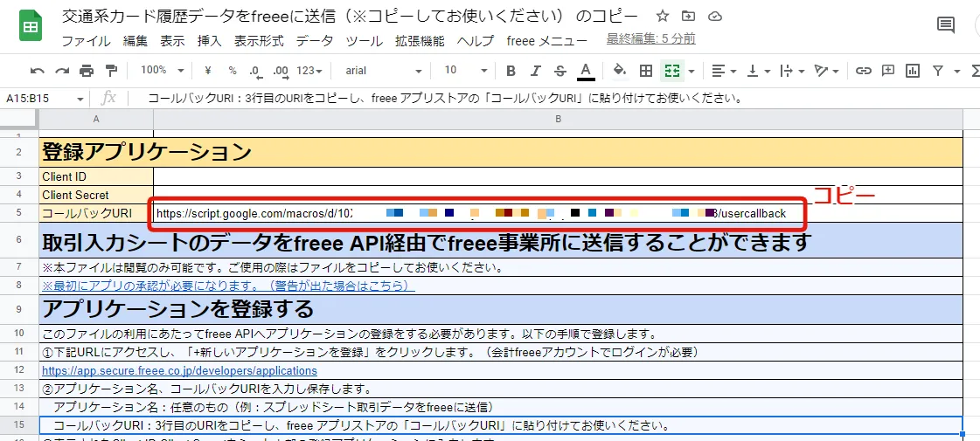Open the 最終編集: 5 分前 history link

(650, 39)
